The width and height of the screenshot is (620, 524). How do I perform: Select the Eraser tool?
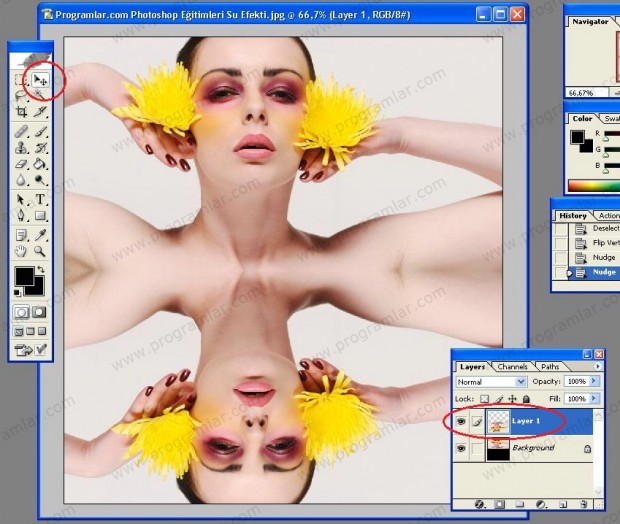click(x=21, y=164)
